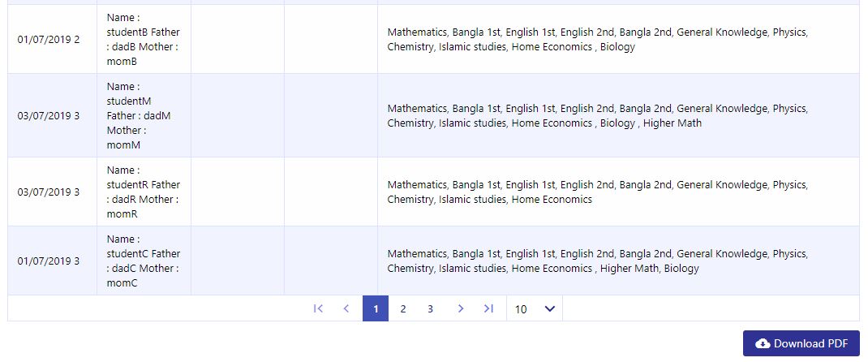This screenshot has width=868, height=362.
Task: Go to previous page arrow
Action: [346, 309]
